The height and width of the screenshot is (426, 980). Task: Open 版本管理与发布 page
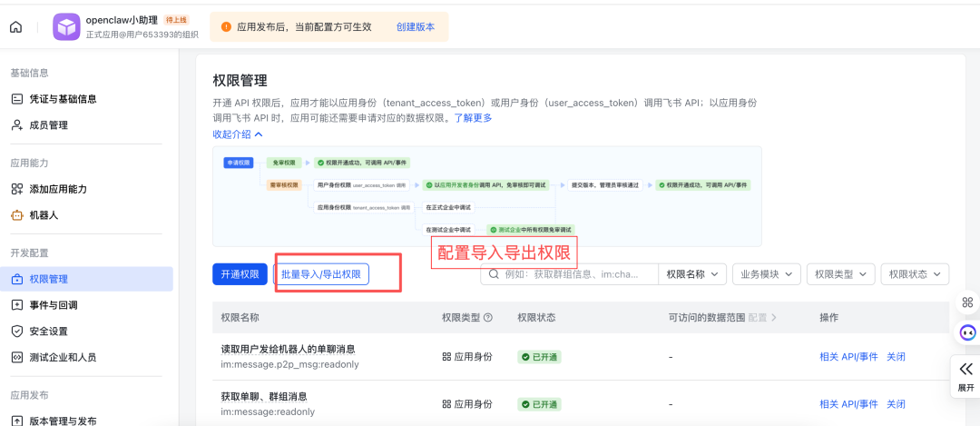63,421
